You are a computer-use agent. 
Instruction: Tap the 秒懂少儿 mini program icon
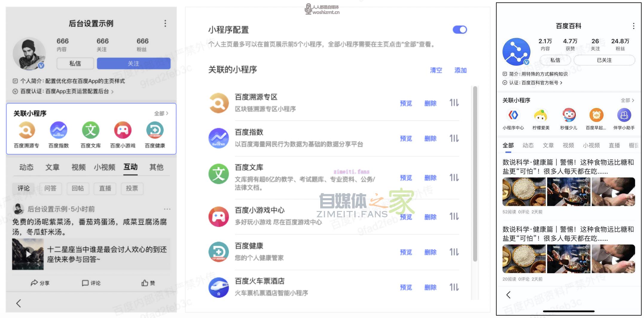(569, 115)
